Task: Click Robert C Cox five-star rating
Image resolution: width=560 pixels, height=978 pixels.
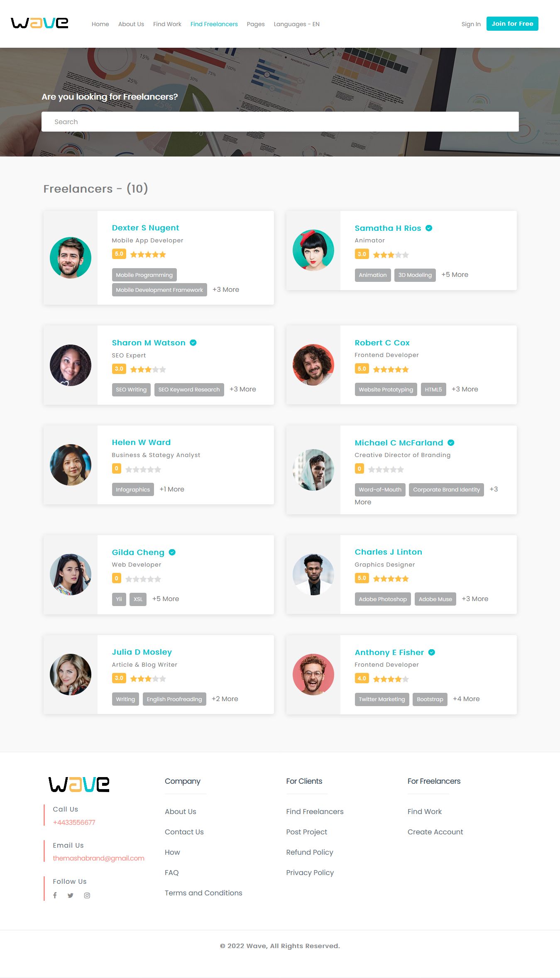Action: [391, 369]
